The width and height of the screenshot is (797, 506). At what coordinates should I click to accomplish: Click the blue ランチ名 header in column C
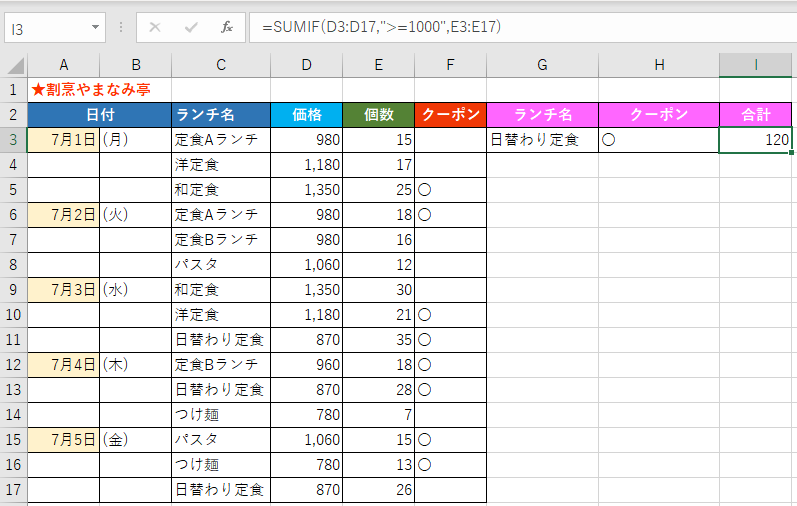pos(221,115)
